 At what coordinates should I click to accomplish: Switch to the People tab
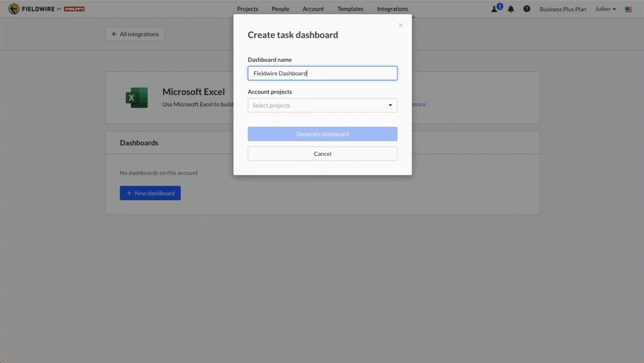click(281, 9)
